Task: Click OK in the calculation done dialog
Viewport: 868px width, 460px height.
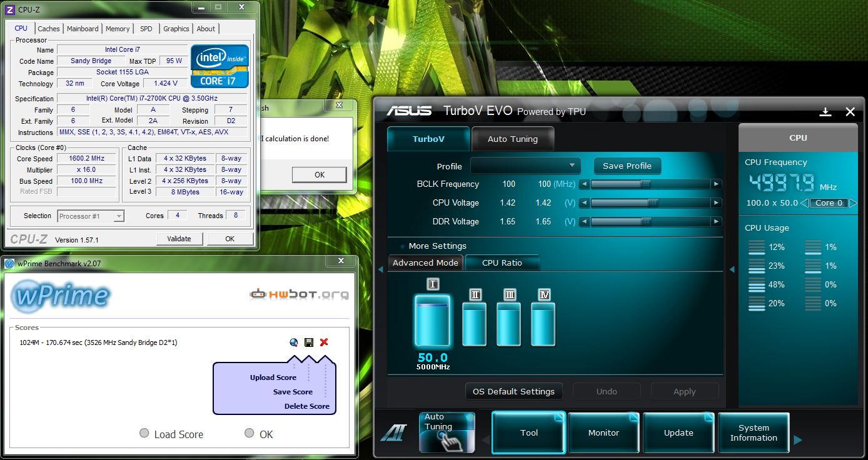Action: point(320,174)
